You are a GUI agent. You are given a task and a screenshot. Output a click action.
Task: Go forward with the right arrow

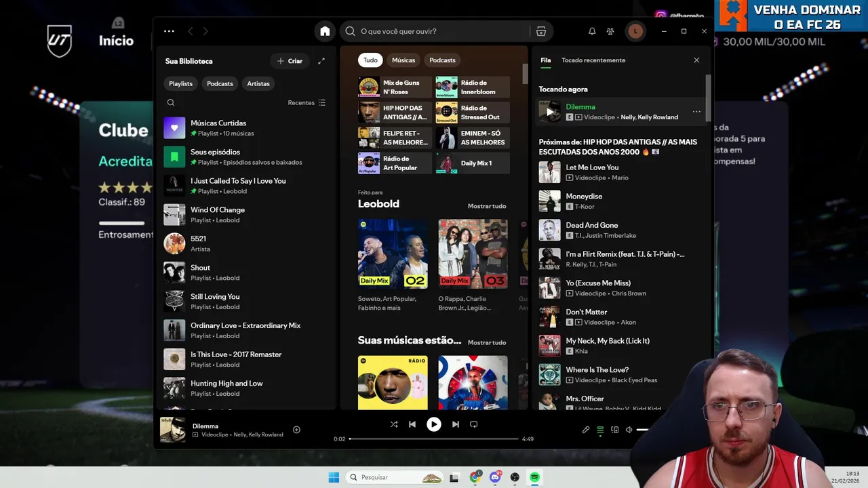coord(205,31)
